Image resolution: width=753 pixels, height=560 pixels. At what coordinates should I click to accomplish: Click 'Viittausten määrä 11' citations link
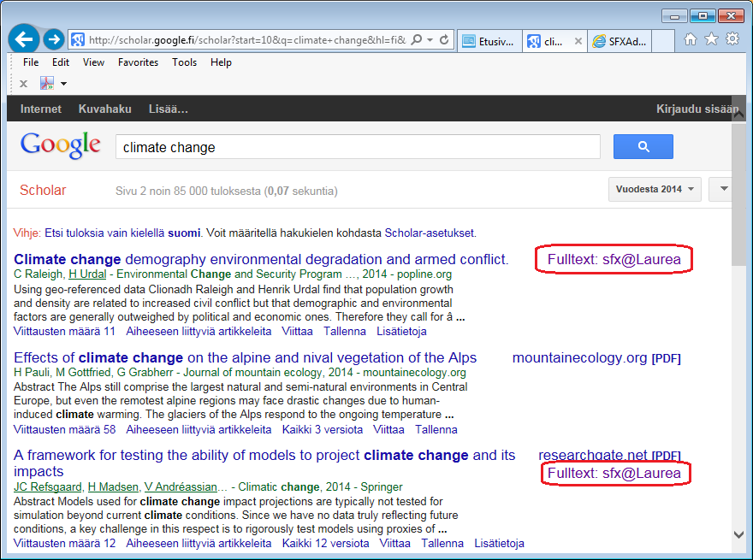[x=64, y=331]
